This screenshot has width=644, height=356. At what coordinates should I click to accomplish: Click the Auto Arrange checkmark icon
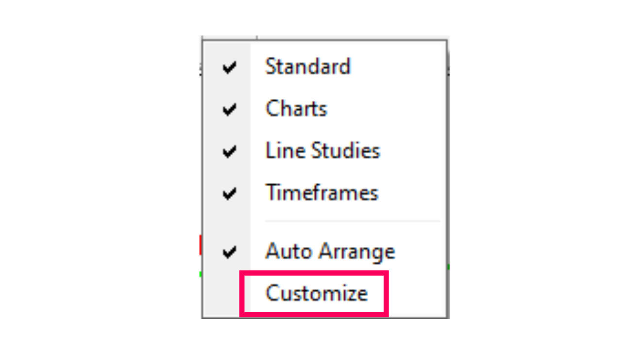click(230, 251)
